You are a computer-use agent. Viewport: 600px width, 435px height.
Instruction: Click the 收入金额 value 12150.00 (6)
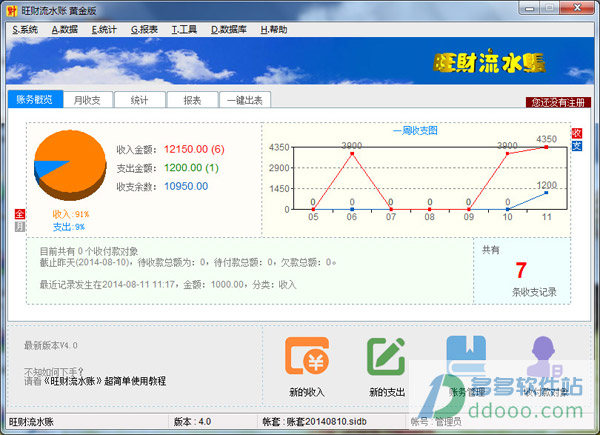pyautogui.click(x=194, y=149)
